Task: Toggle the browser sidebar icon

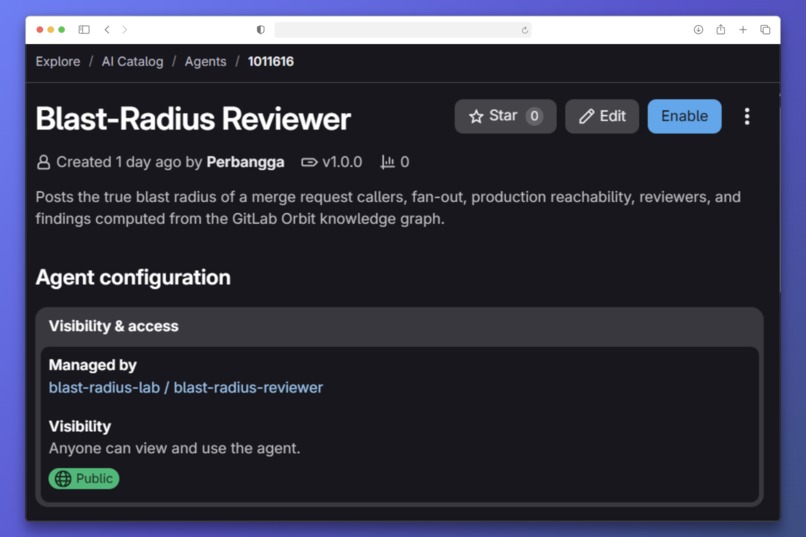Action: click(84, 30)
